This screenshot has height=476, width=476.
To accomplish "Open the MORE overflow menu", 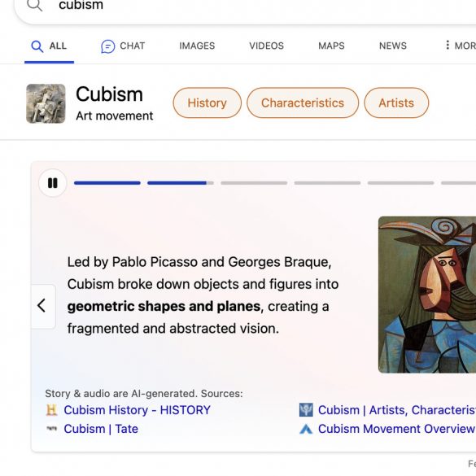I will [x=461, y=46].
